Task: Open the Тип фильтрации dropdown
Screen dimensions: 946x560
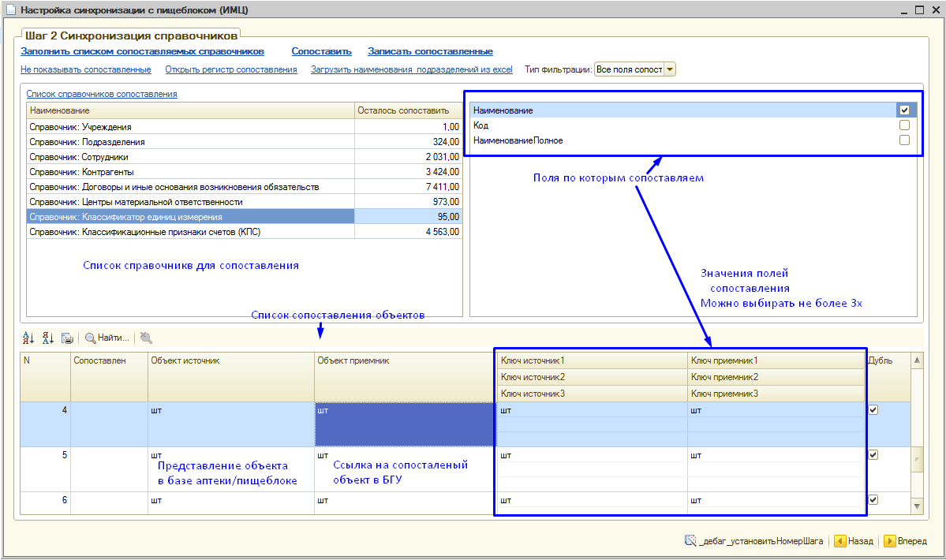Action: (670, 69)
